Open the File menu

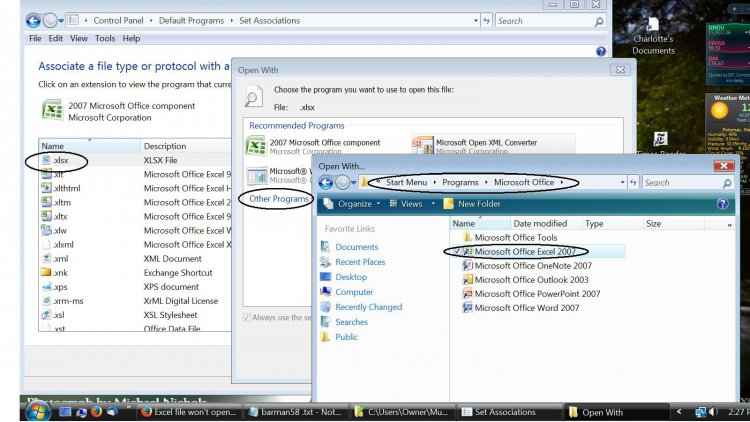pos(35,38)
